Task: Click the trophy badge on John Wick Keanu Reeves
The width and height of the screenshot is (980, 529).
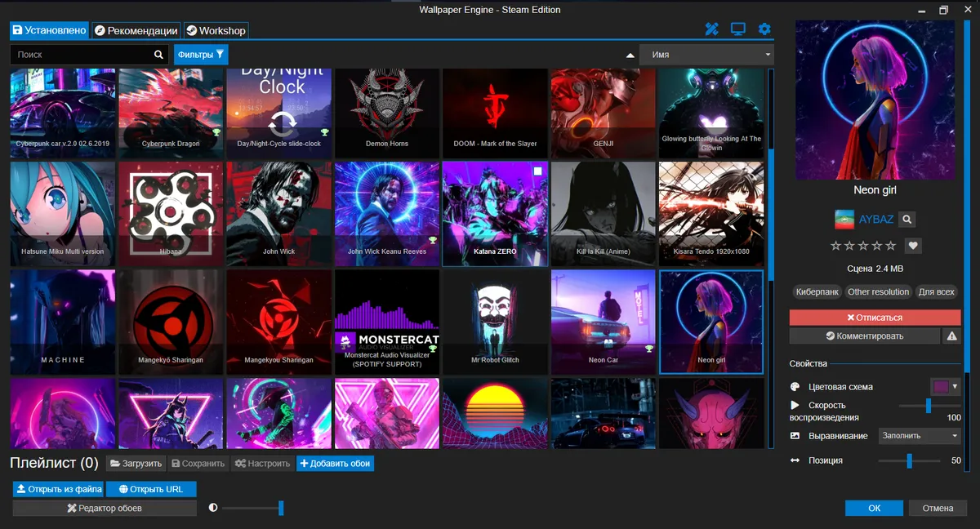Action: coord(433,240)
